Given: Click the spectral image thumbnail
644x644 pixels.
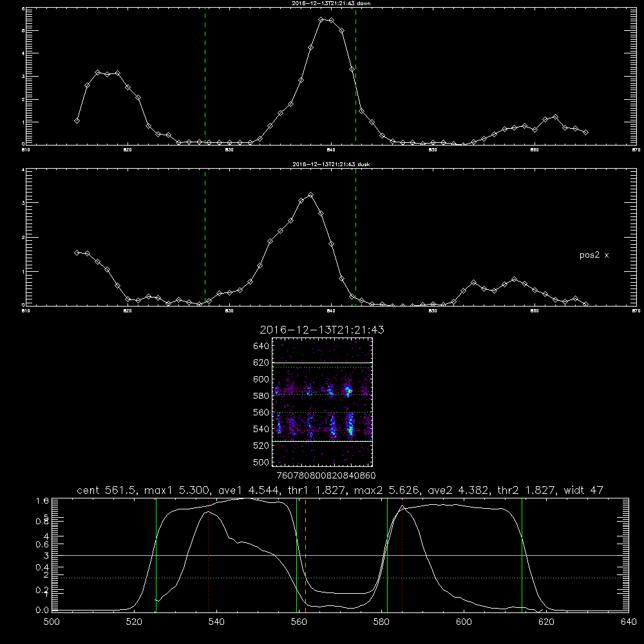Looking at the screenshot, I should [x=322, y=402].
